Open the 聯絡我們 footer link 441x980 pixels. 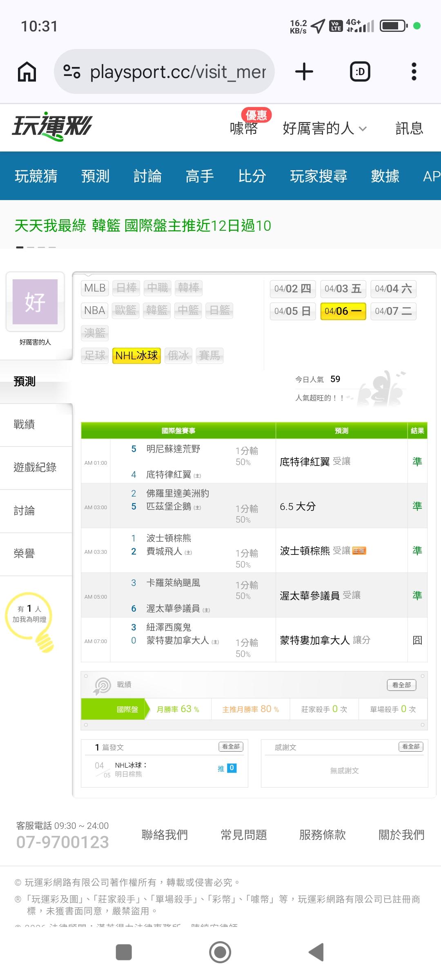pos(165,835)
